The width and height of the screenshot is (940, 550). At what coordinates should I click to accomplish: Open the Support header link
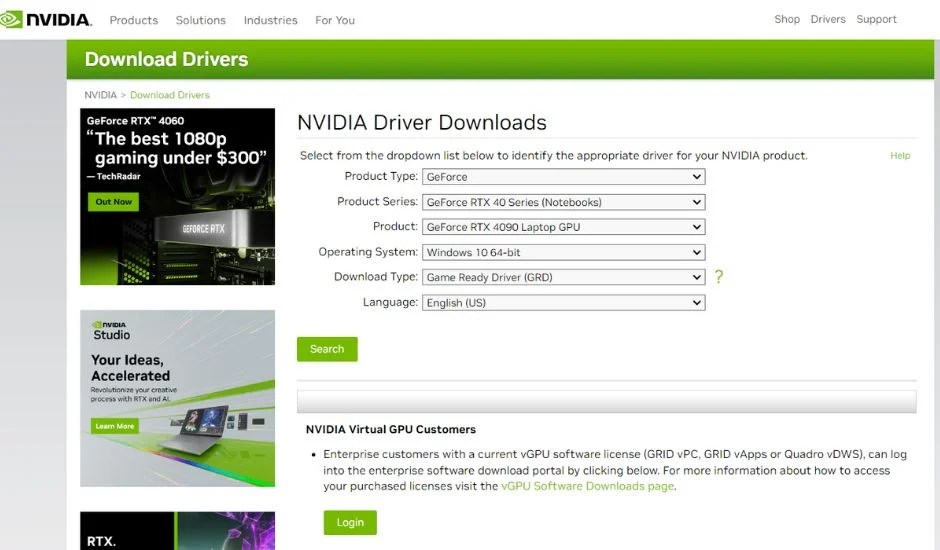[x=876, y=19]
